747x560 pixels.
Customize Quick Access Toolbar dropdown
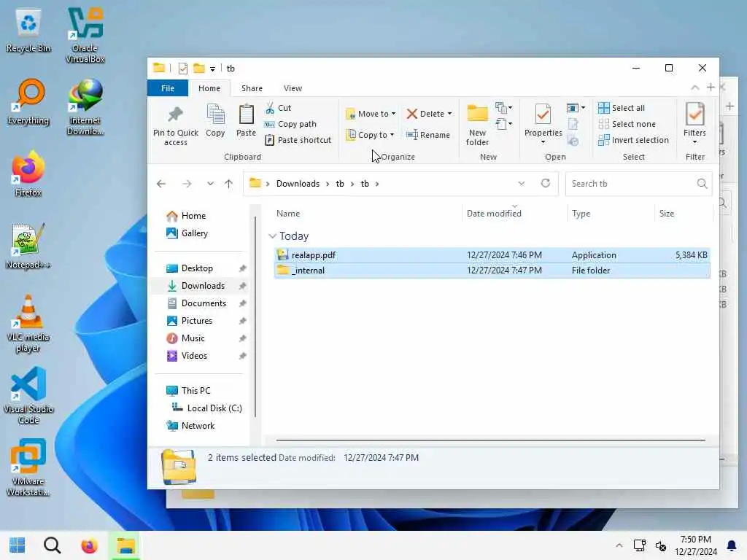(x=212, y=69)
